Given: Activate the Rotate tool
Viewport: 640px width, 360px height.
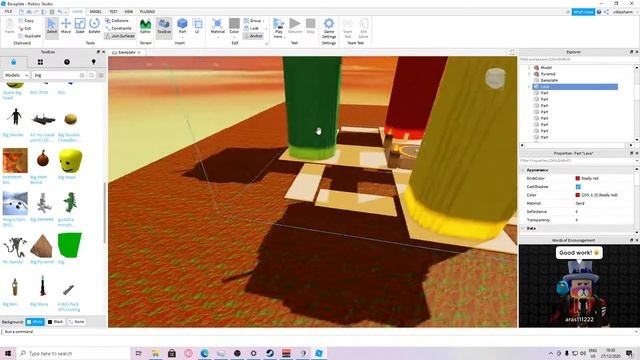Looking at the screenshot, I should coord(94,26).
